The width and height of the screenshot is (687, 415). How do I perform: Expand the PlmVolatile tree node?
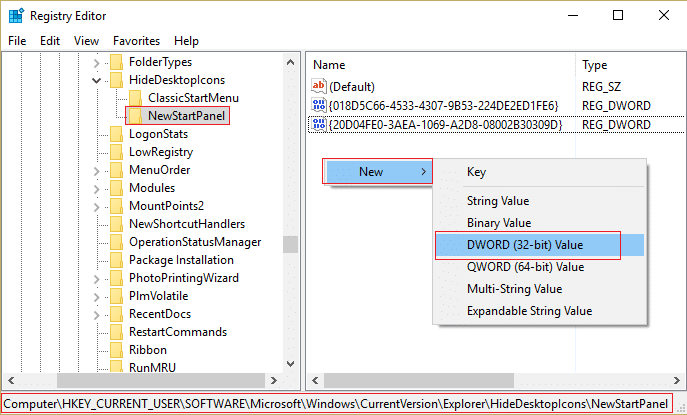coord(97,297)
